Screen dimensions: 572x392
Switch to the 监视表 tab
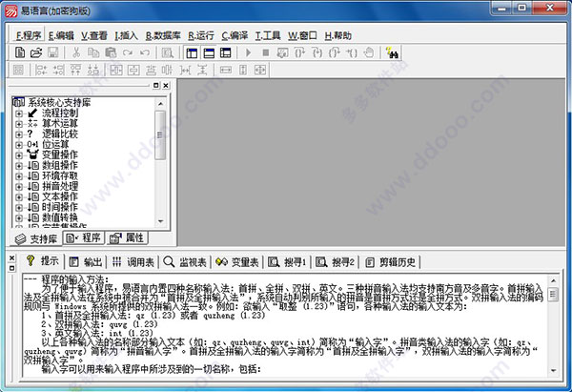[185, 262]
